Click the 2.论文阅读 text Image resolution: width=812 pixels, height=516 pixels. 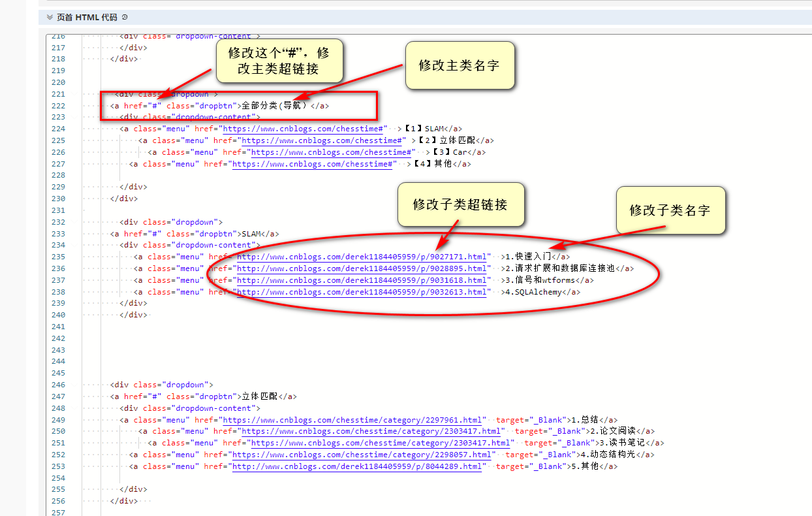tap(613, 431)
